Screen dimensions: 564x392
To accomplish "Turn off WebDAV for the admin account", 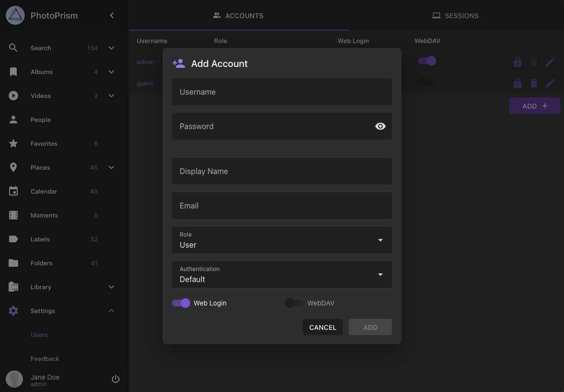I will (426, 61).
